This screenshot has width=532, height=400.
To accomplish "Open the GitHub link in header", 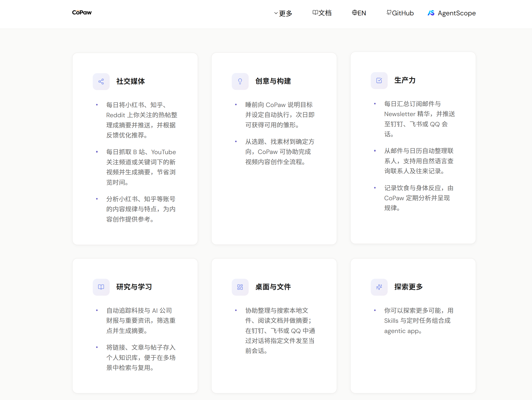I will pyautogui.click(x=400, y=13).
